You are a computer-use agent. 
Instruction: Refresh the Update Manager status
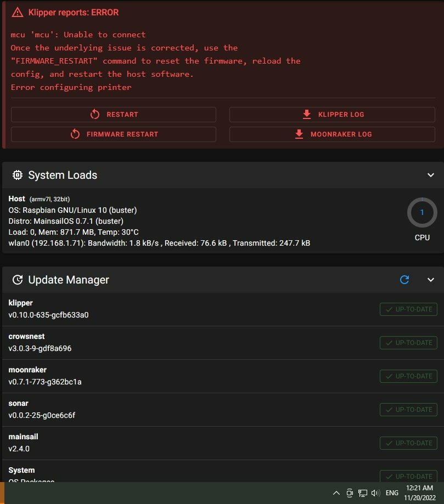[x=404, y=280]
